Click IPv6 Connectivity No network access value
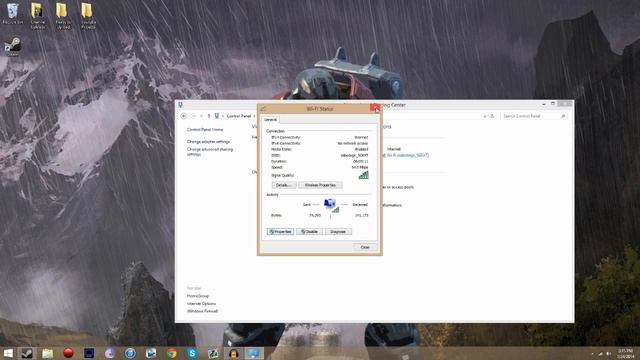Image resolution: width=640 pixels, height=360 pixels. point(353,143)
